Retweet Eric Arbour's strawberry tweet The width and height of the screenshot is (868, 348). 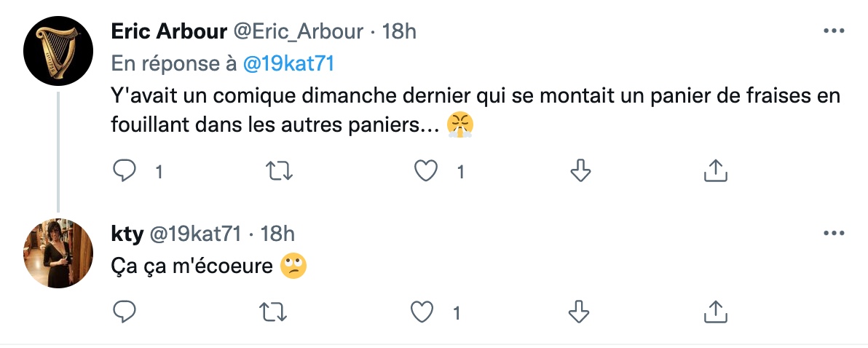(279, 172)
